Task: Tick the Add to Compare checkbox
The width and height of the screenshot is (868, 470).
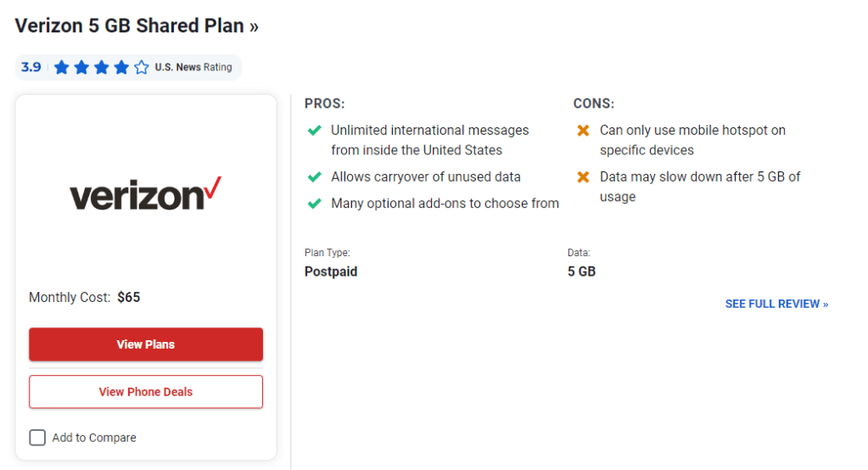Action: (37, 438)
